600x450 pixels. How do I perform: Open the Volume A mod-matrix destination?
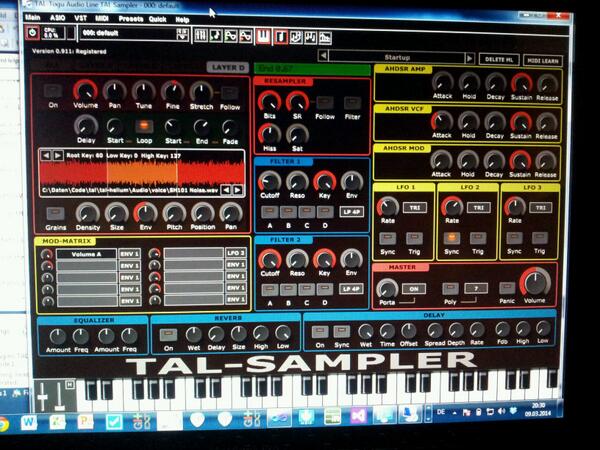86,254
